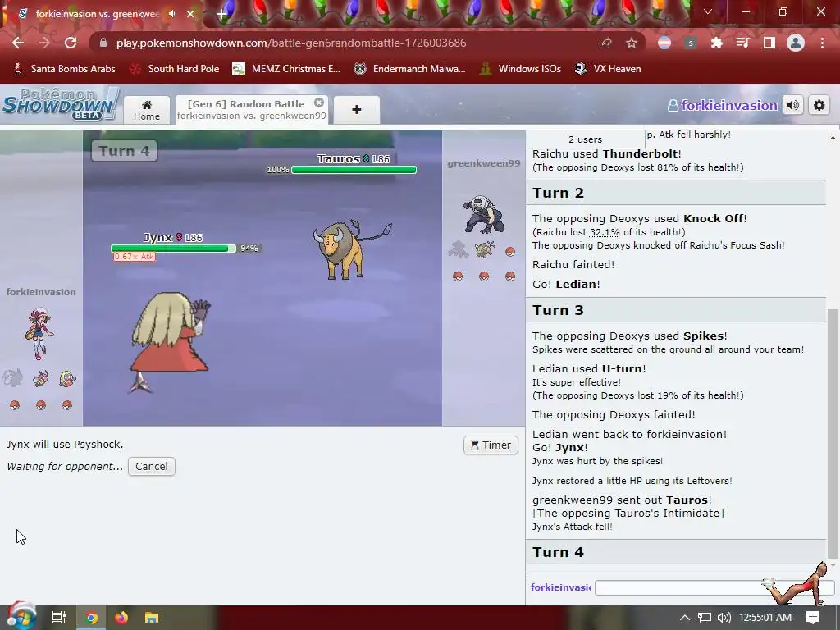Click the Turn 4 indicator in battle

point(125,151)
